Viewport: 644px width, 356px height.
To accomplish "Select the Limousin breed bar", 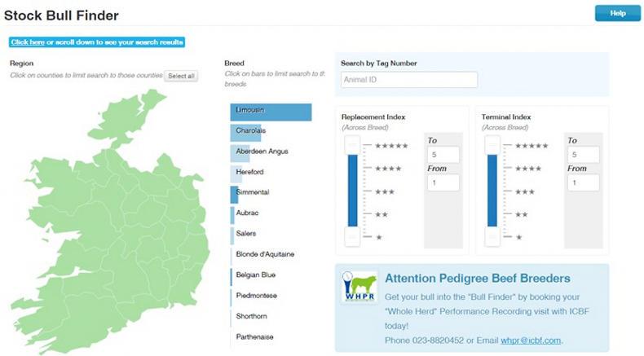I will click(x=271, y=111).
